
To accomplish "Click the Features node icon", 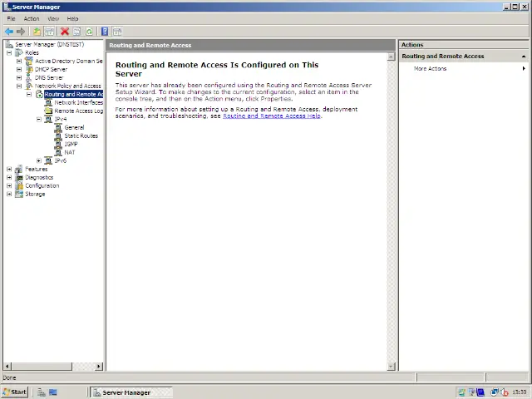I will click(19, 169).
